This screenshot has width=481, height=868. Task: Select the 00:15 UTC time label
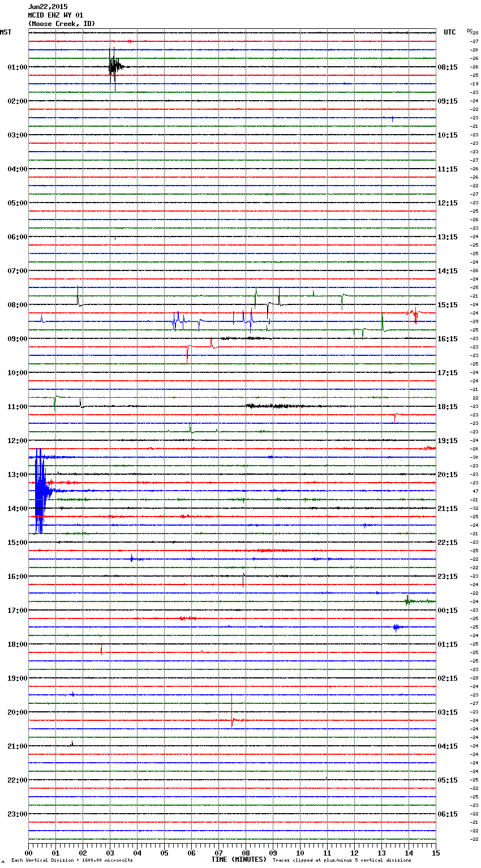[x=448, y=611]
